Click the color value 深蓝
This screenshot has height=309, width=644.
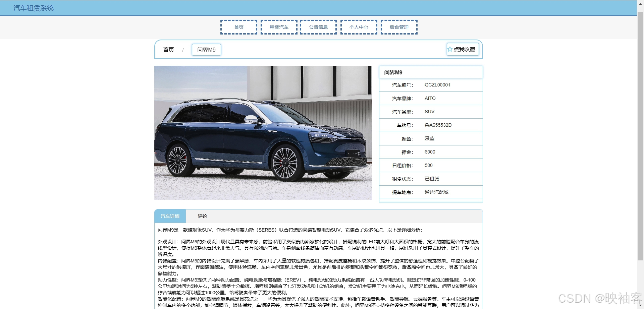pyautogui.click(x=429, y=138)
